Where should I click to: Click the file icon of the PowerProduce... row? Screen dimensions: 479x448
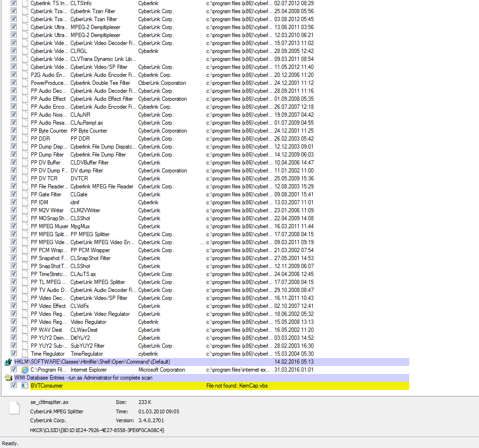pos(25,83)
